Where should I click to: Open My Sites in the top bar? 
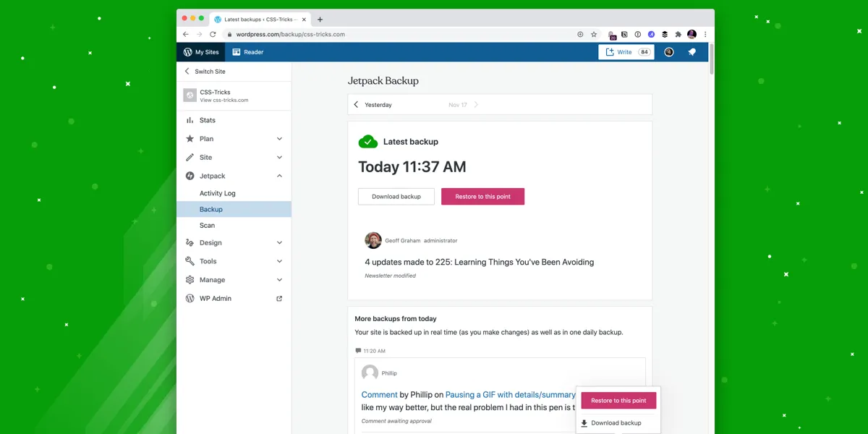click(201, 52)
